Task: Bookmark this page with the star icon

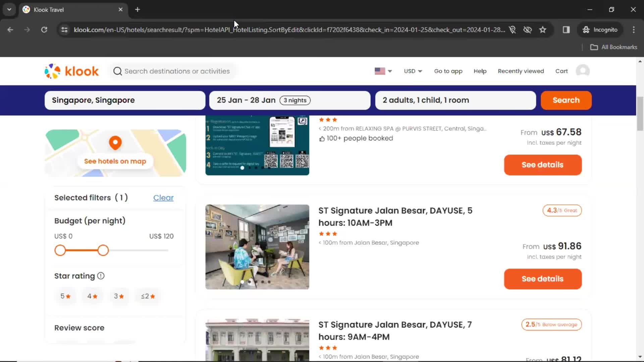Action: (543, 30)
